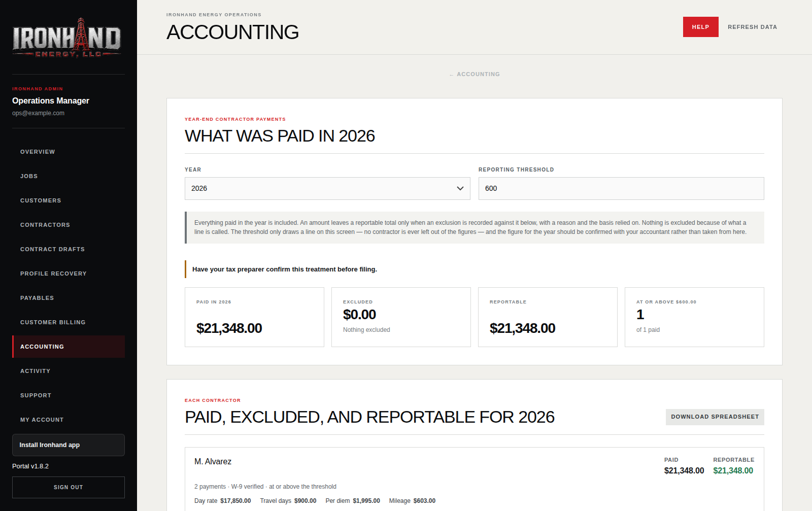
Task: Click the Reporting Threshold field with 600
Action: click(621, 188)
